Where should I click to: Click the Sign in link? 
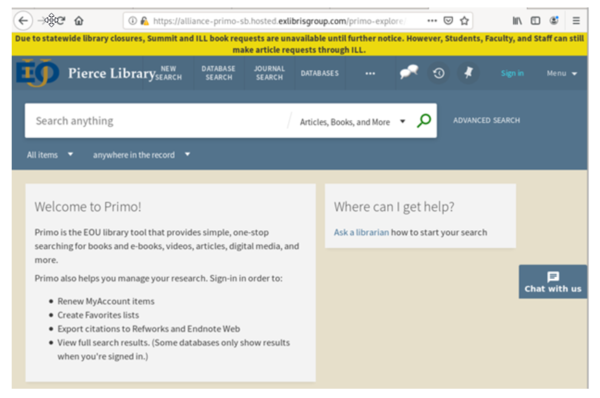point(512,73)
